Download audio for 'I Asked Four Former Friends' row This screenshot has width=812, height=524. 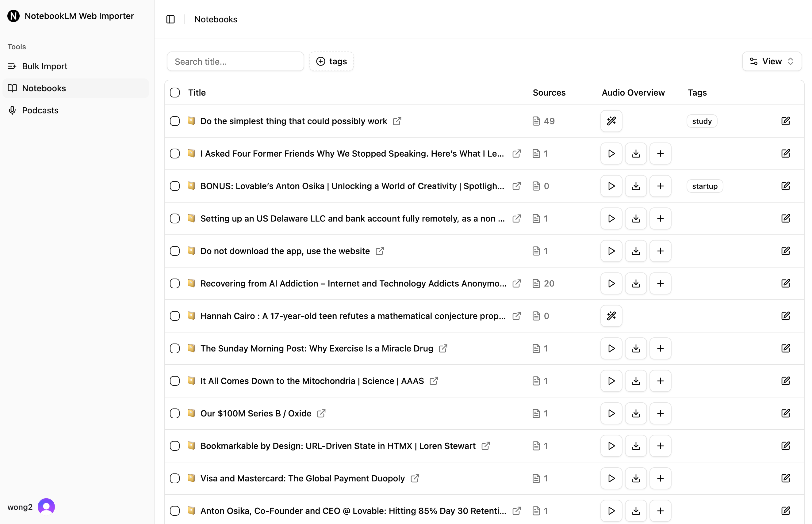tap(636, 154)
